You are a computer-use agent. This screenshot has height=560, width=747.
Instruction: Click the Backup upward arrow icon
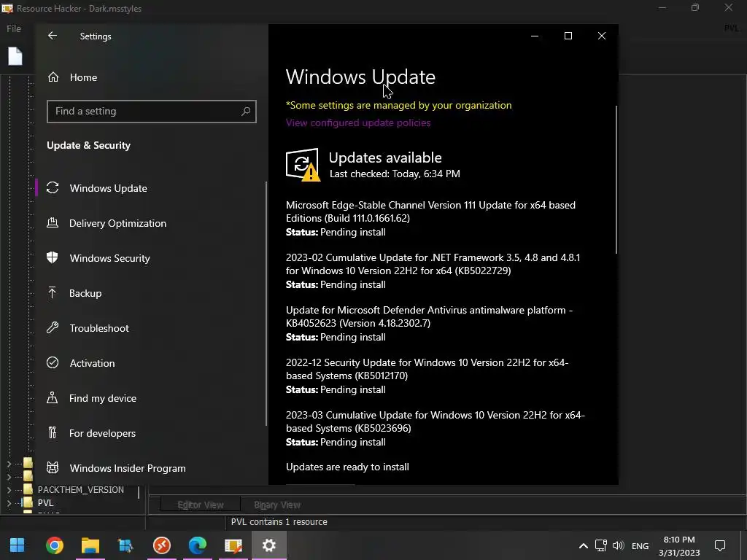(x=53, y=292)
